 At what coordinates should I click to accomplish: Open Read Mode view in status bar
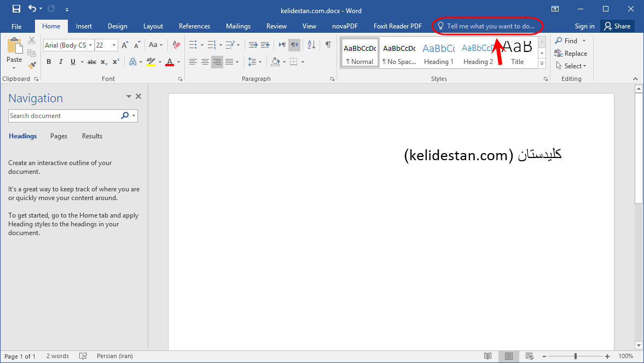coord(488,356)
